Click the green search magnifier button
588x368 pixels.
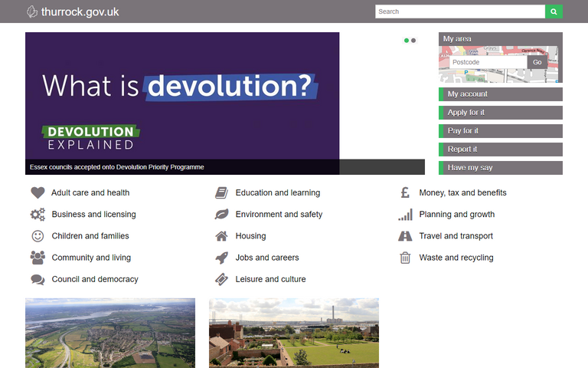pos(554,11)
